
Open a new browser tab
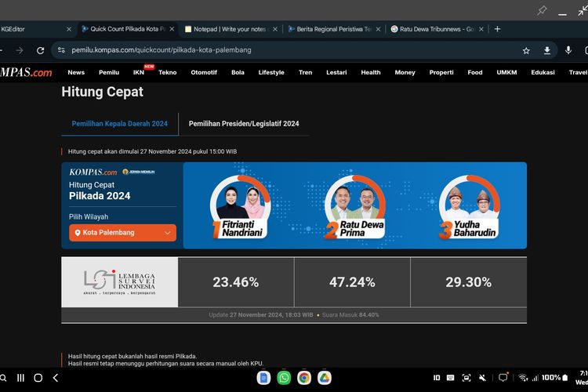pos(497,29)
